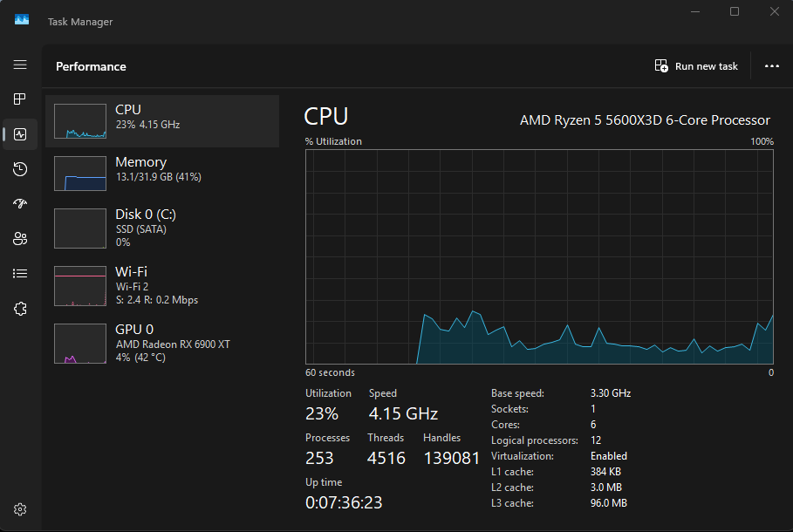793x532 pixels.
Task: Open the Services page puzzle icon
Action: point(20,309)
